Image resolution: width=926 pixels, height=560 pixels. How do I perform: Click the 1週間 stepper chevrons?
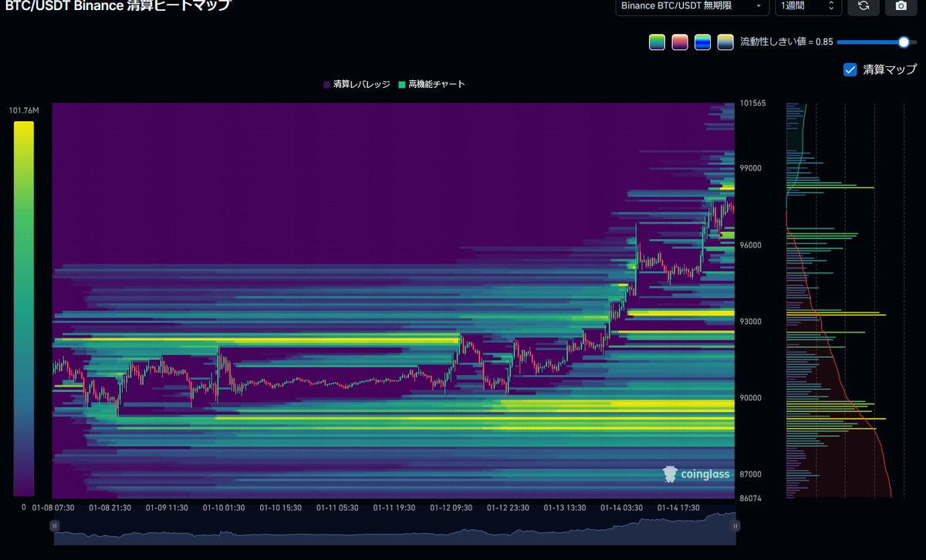(x=831, y=6)
